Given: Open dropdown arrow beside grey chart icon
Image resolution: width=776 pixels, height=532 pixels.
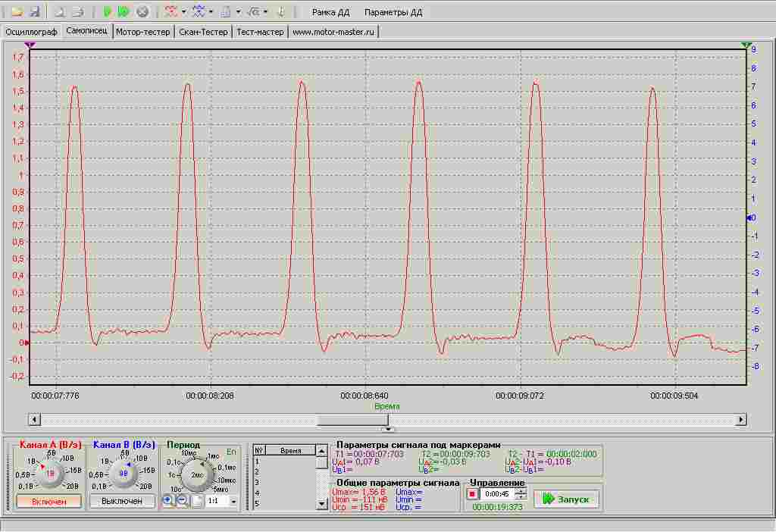Looking at the screenshot, I should tap(239, 12).
